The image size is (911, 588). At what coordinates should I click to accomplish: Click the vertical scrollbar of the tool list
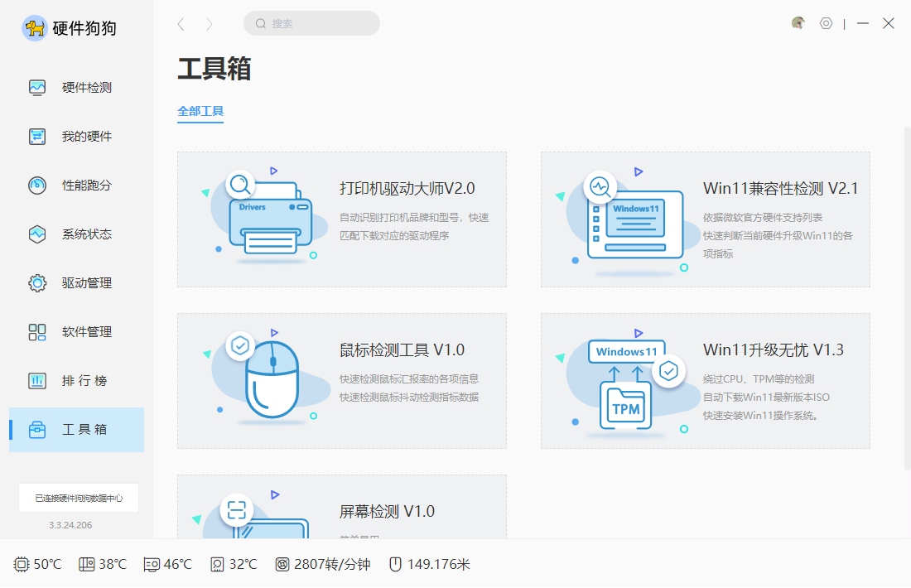click(908, 297)
